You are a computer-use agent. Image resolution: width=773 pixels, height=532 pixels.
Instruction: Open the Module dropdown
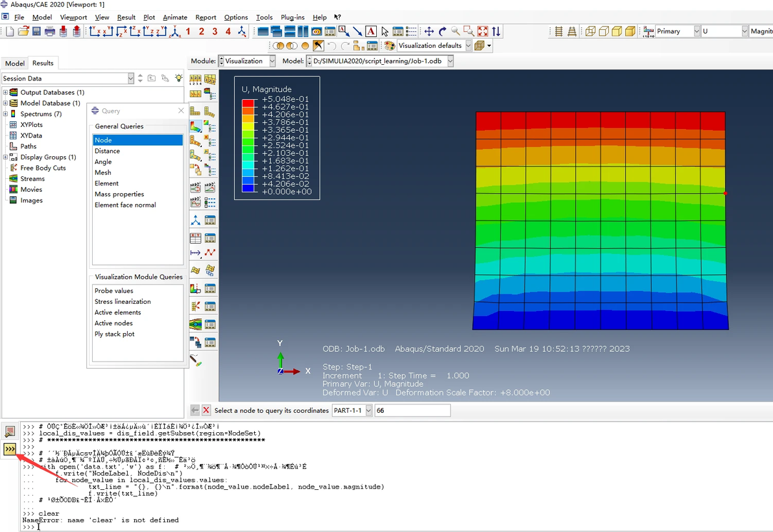[x=246, y=61]
